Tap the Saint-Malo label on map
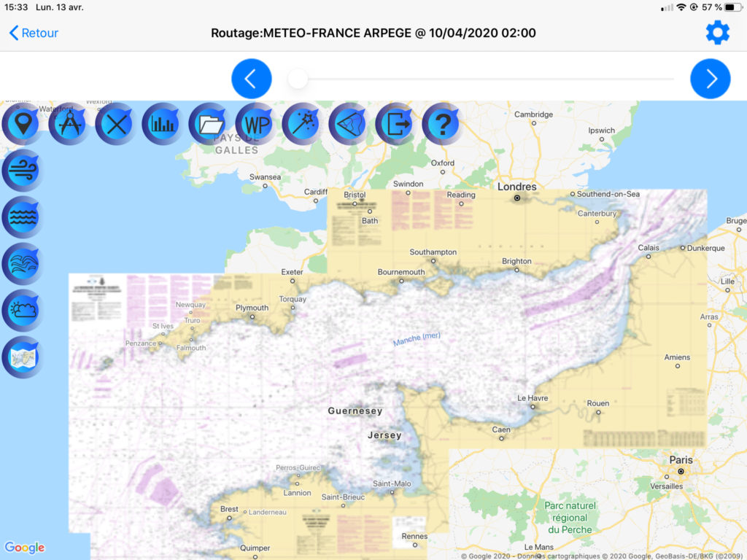Image resolution: width=747 pixels, height=560 pixels. 392,484
